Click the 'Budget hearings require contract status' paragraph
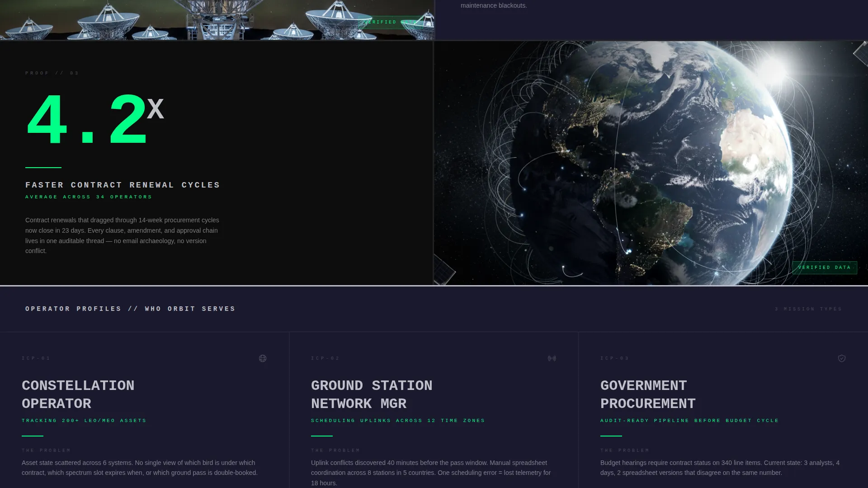The width and height of the screenshot is (868, 488). (720, 468)
